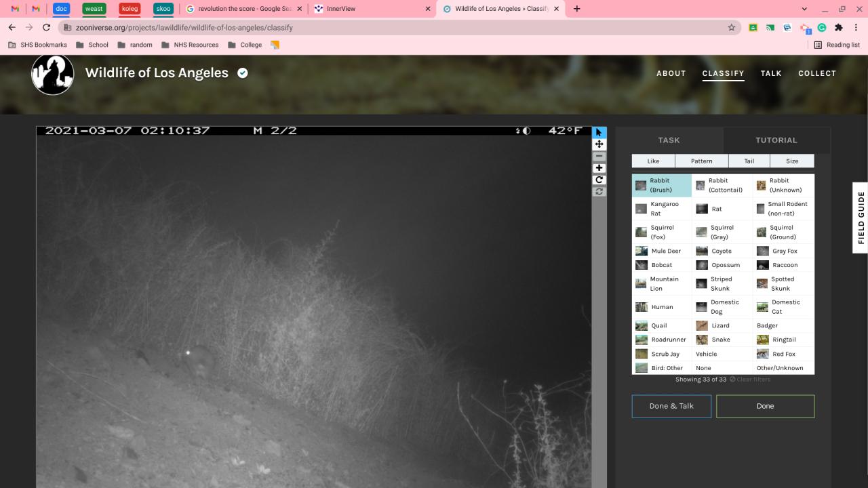The width and height of the screenshot is (868, 488).
Task: Switch to the Task tab
Action: [x=669, y=140]
